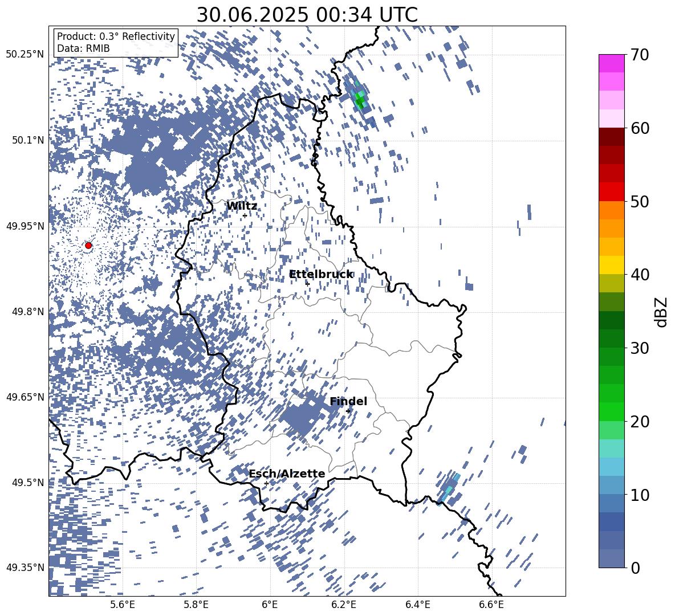Screen dimensions: 675x616
Task: Click the slate-blue bottom colorbar segment
Action: click(612, 558)
